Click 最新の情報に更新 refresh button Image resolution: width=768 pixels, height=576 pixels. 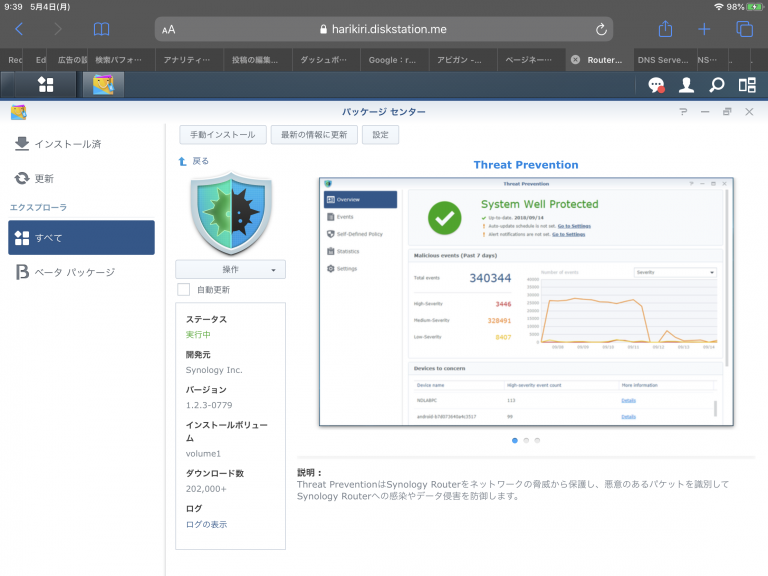click(x=314, y=135)
